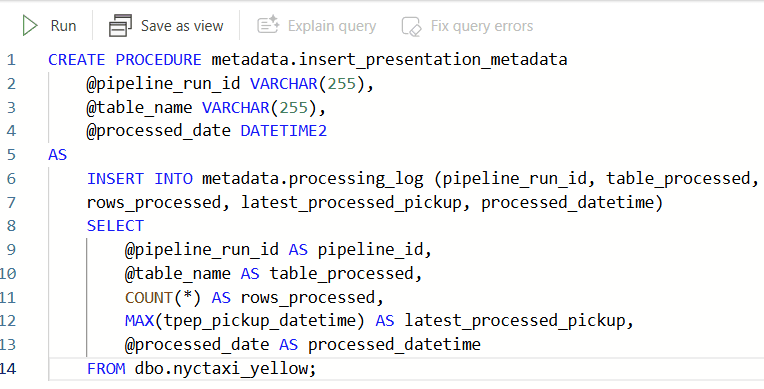Screen dimensions: 764x389
Task: Click @pipeline_run_id on line 9
Action: (202, 250)
